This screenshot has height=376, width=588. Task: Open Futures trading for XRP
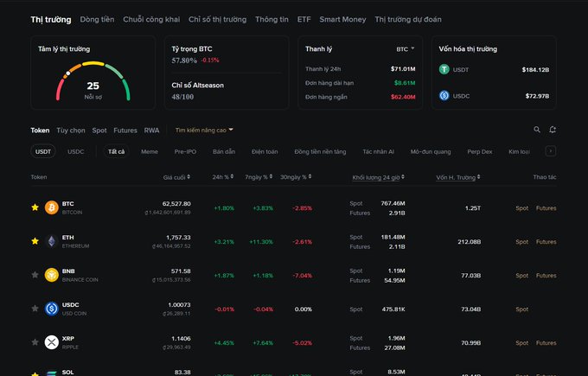(546, 343)
